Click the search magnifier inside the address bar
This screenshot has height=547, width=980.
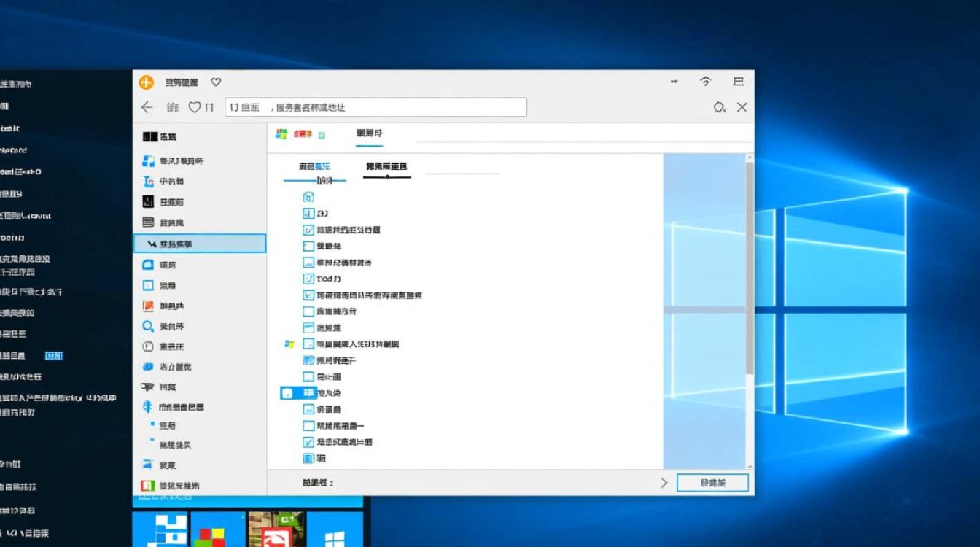(719, 106)
